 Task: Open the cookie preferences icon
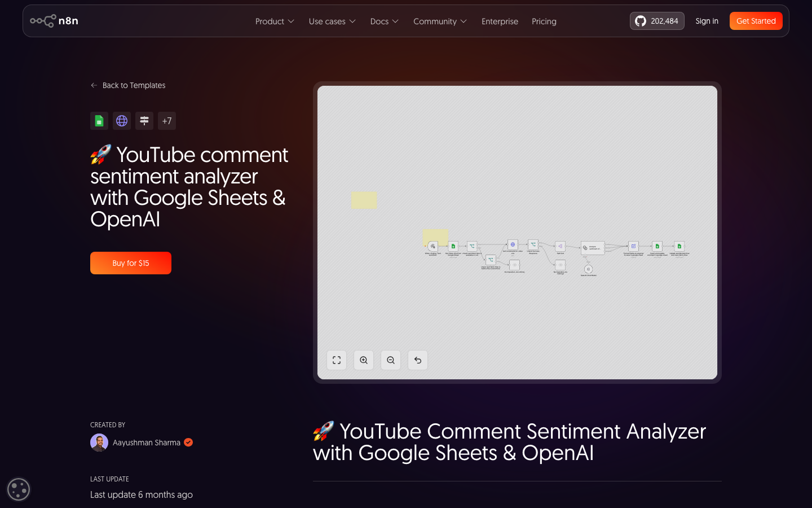[19, 489]
